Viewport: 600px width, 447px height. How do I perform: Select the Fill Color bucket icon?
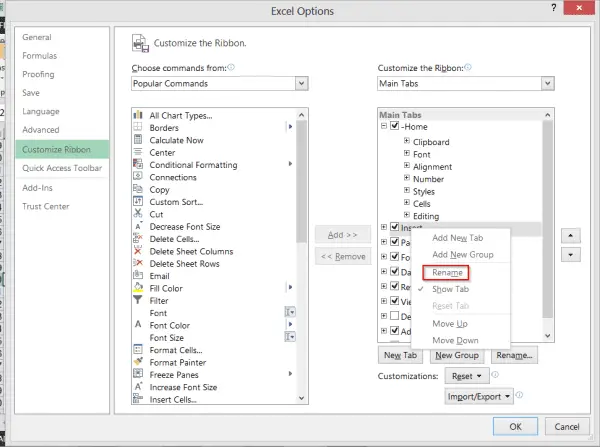point(138,287)
